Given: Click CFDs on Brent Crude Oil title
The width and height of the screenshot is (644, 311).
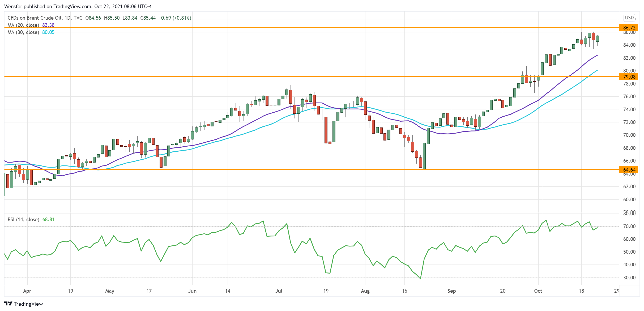Looking at the screenshot, I should pos(35,18).
